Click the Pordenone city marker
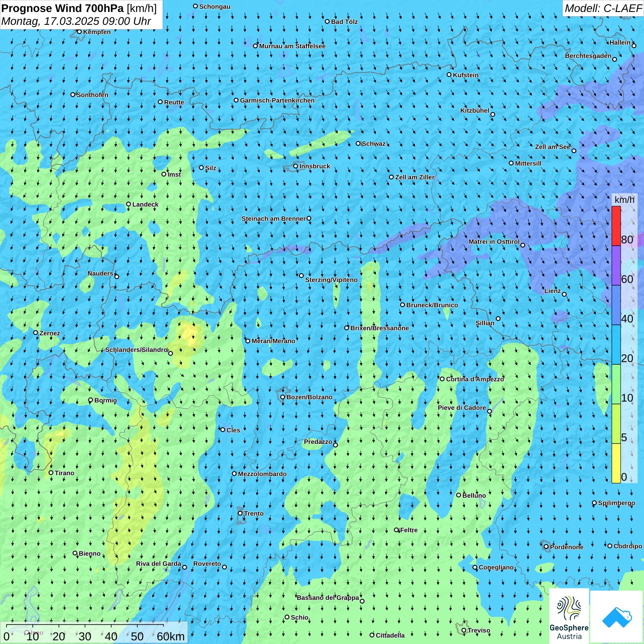Screen dimensions: 644x644 tap(546, 547)
